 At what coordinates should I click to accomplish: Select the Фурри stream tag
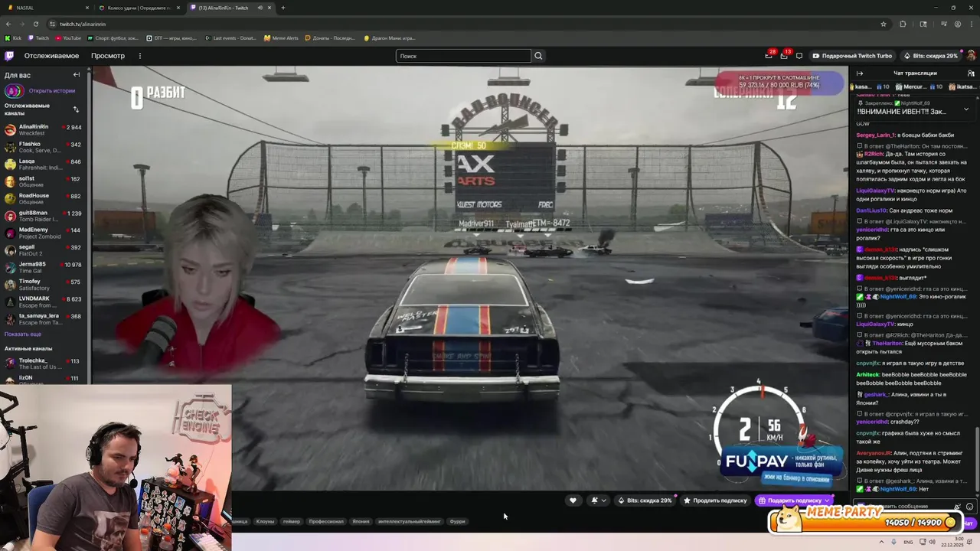pyautogui.click(x=457, y=521)
